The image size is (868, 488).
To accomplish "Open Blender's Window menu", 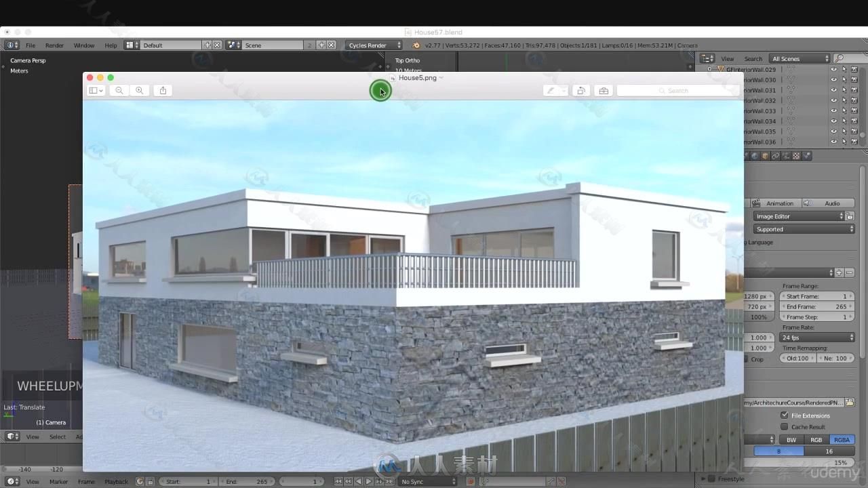I will pyautogui.click(x=84, y=45).
